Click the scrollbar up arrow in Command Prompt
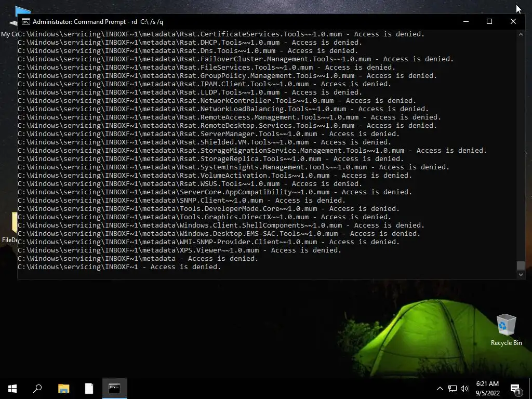 point(521,34)
